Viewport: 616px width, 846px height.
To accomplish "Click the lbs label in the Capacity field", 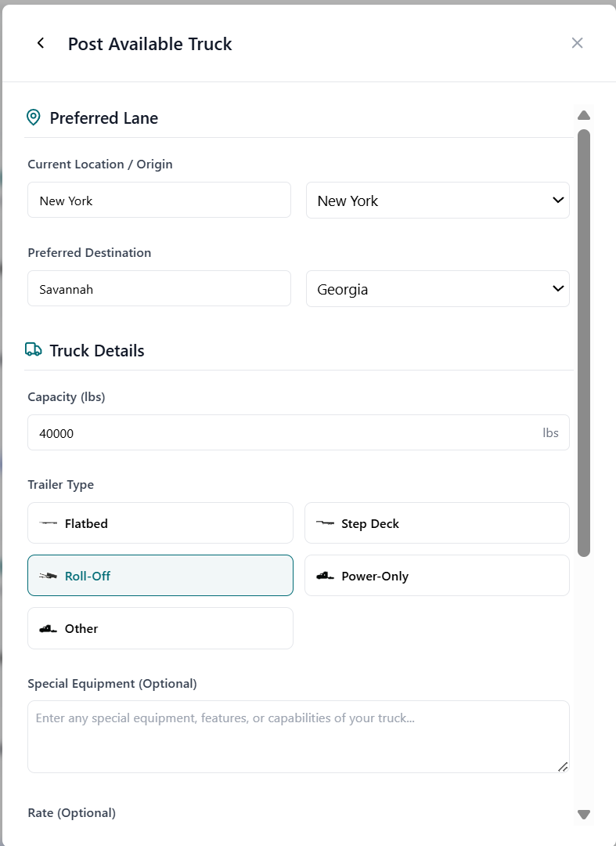I will pos(551,432).
